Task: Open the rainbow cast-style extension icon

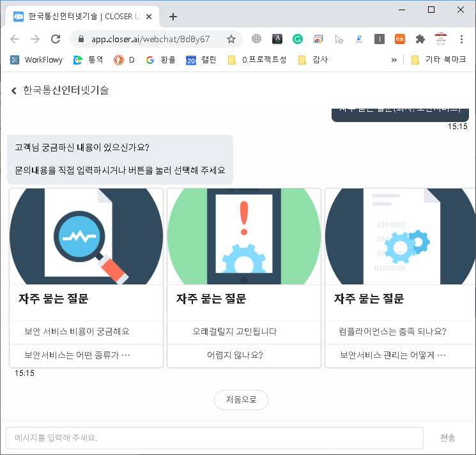Action: pyautogui.click(x=318, y=39)
